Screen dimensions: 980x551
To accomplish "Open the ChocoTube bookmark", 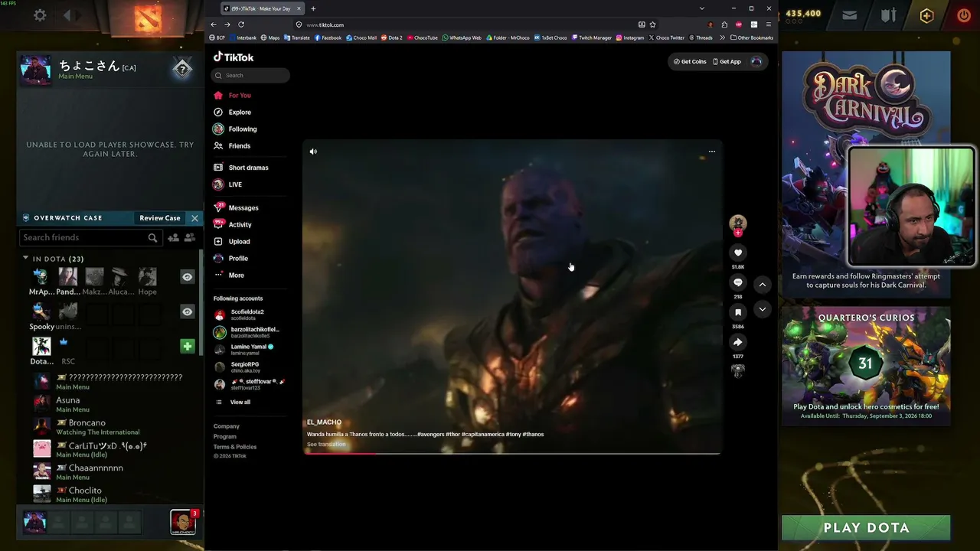I will pyautogui.click(x=422, y=37).
